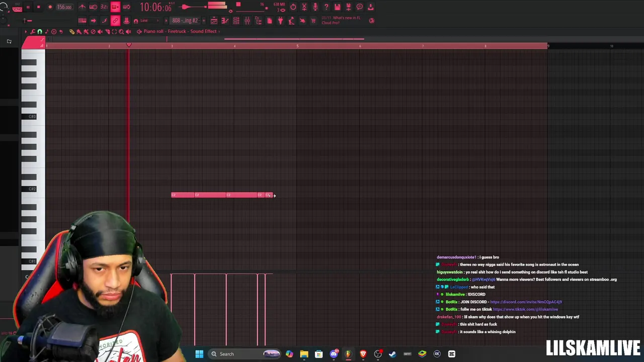Open the piano roll wrench tools menu
Viewport: 644px width, 362px height.
pos(33,31)
